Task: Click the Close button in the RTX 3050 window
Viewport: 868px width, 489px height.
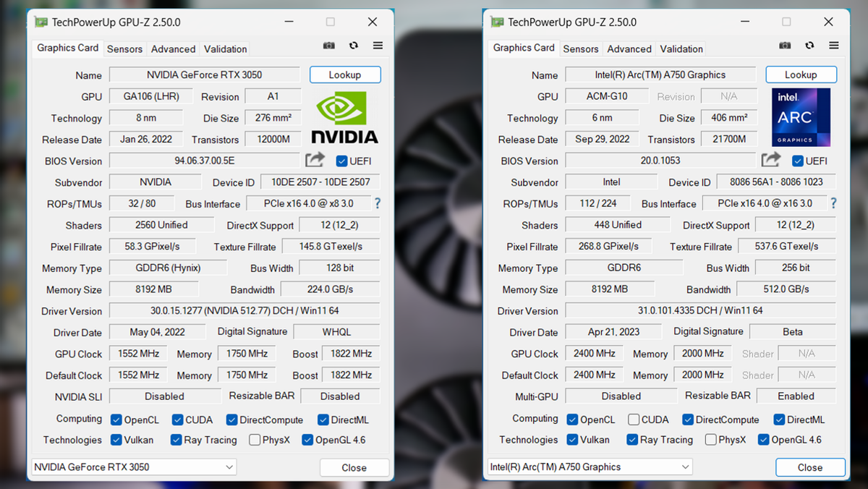Action: 354,467
